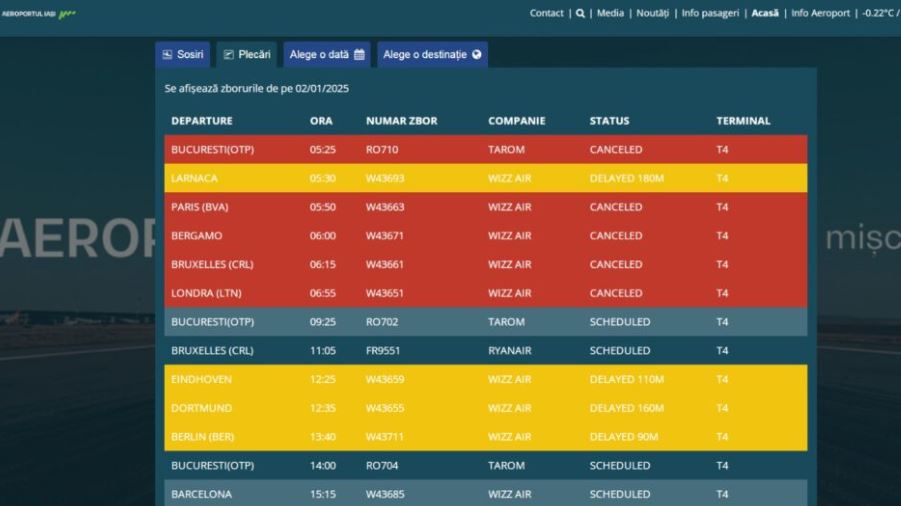Select flight number W43661
Image resolution: width=901 pixels, height=506 pixels.
click(385, 265)
